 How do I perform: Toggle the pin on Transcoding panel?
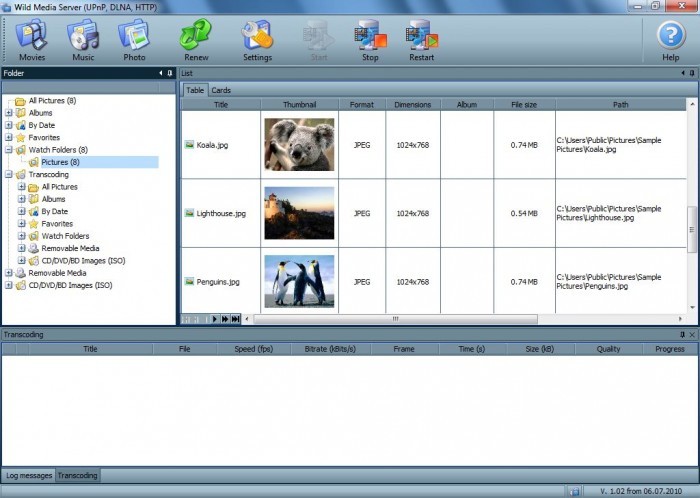tap(682, 334)
